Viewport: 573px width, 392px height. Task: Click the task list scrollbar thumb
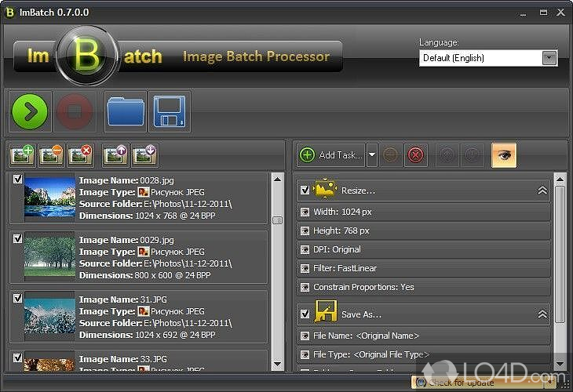(x=560, y=254)
